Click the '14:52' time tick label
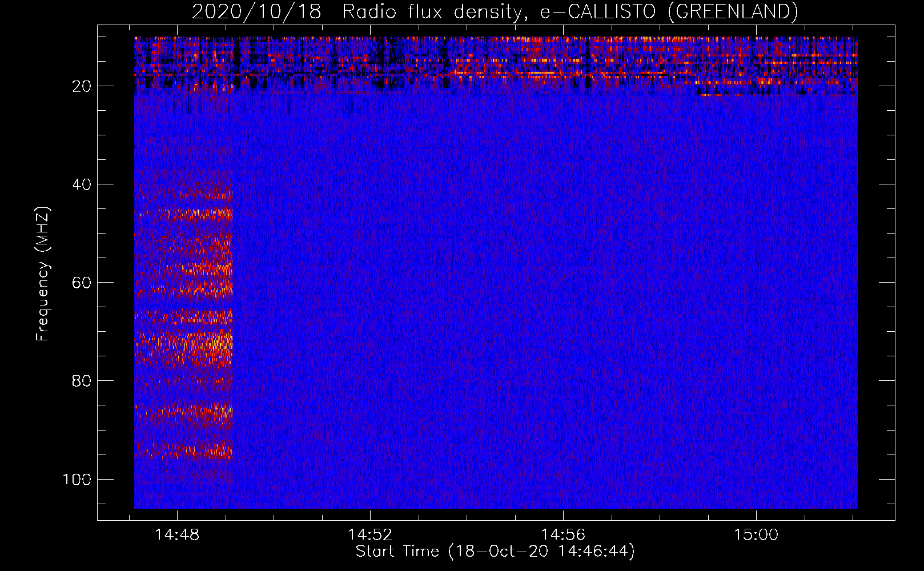Viewport: 924px width, 571px height. pos(370,534)
